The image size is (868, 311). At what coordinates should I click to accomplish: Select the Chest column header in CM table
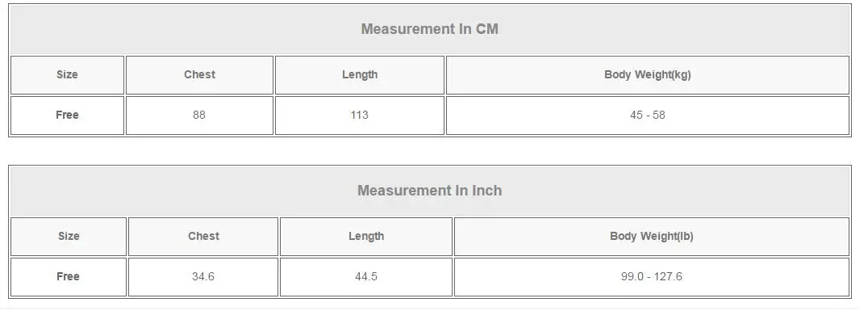tap(199, 75)
